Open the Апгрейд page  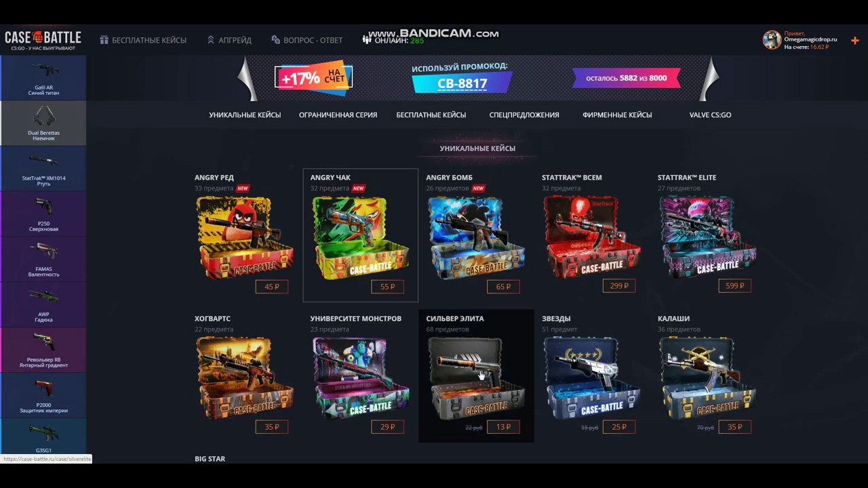pos(229,41)
